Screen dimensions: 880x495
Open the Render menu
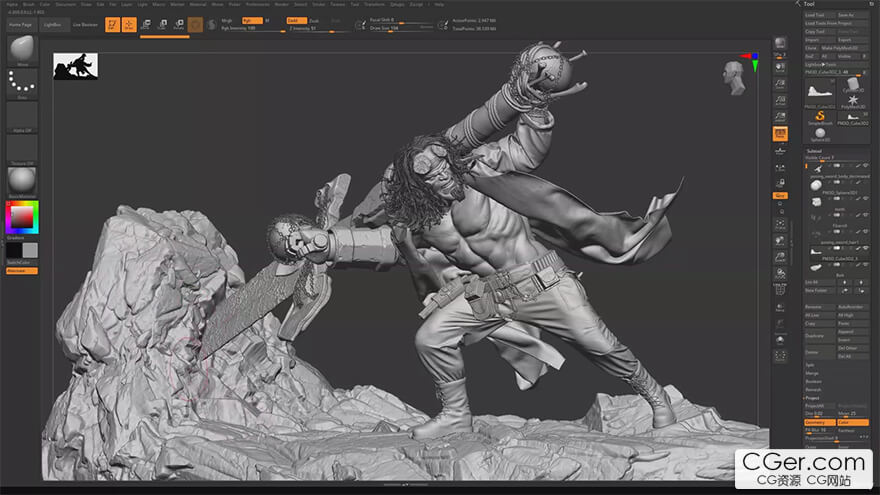coord(281,4)
